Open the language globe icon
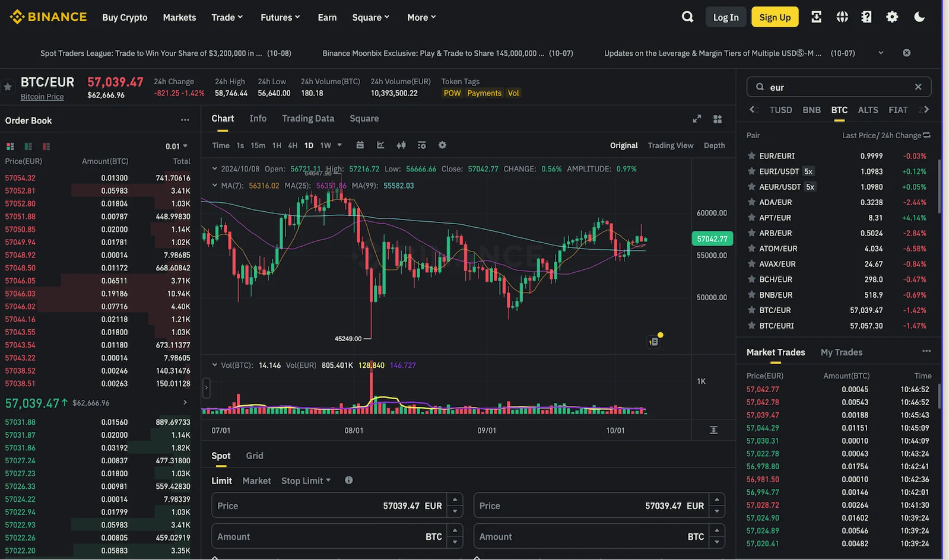949x560 pixels. pos(842,17)
